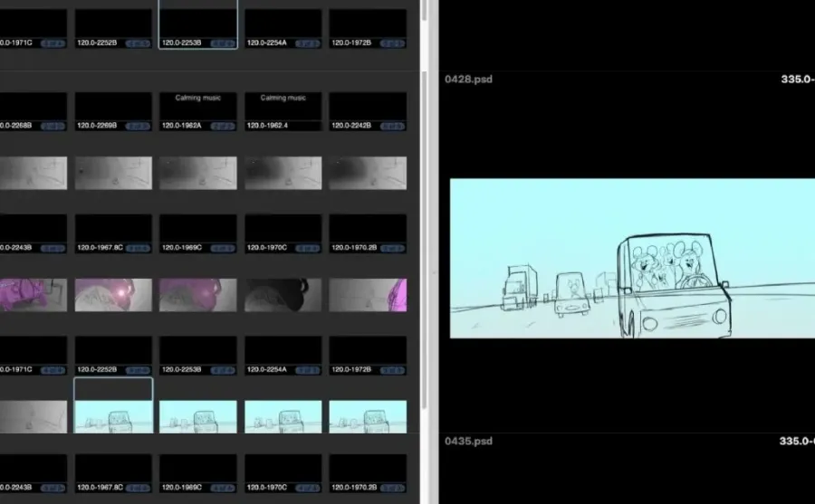Image resolution: width=815 pixels, height=504 pixels.
Task: Click the blue badge beside 120.0-2242B
Action: coord(392,127)
